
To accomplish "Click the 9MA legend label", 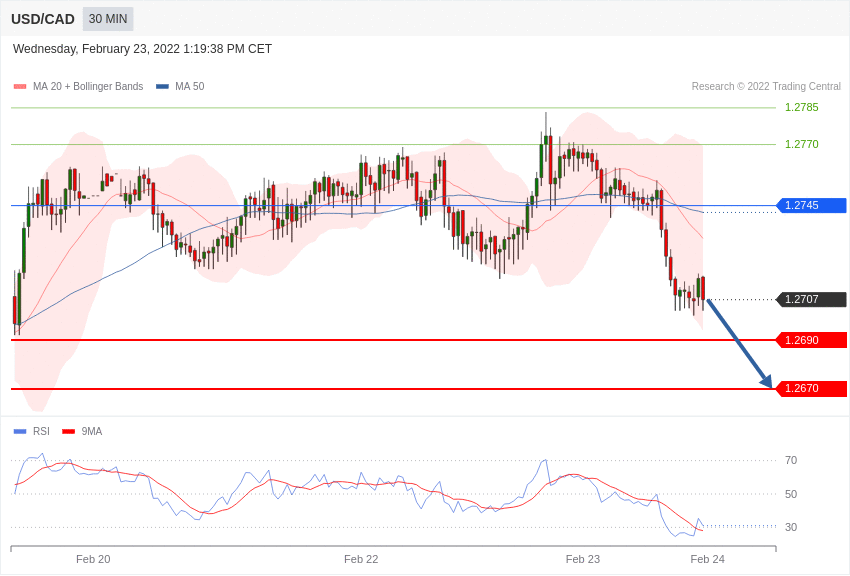I will pos(92,431).
